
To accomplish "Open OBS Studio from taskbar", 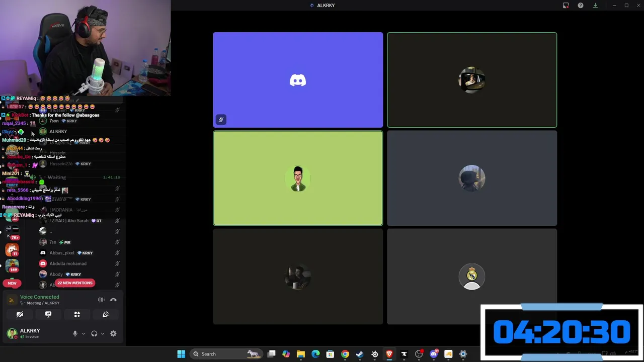I will click(419, 354).
